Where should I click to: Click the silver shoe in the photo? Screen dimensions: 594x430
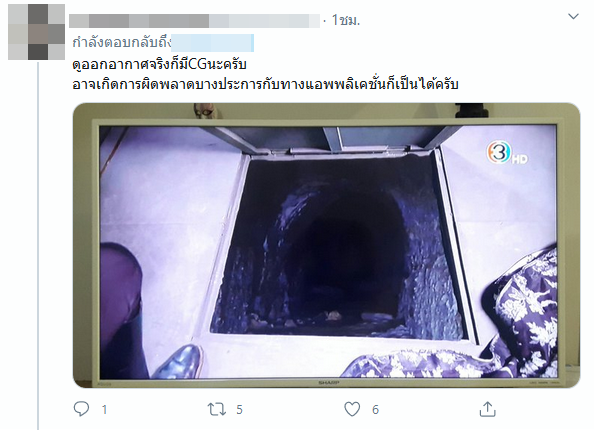[179, 361]
